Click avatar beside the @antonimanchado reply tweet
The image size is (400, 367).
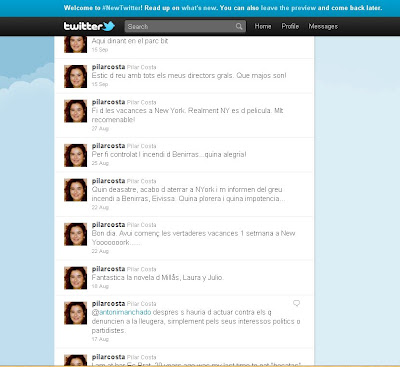tap(75, 313)
